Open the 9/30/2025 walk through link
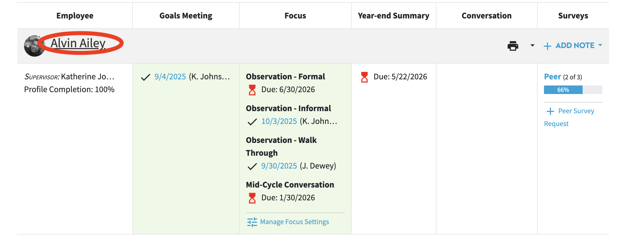Viewport: 644px width, 242px height. pos(279,166)
